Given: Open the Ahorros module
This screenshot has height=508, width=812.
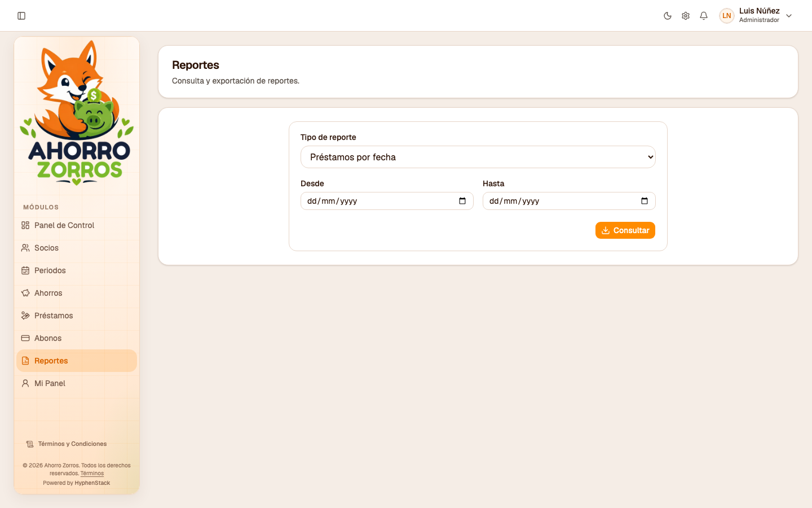Looking at the screenshot, I should pos(77,293).
